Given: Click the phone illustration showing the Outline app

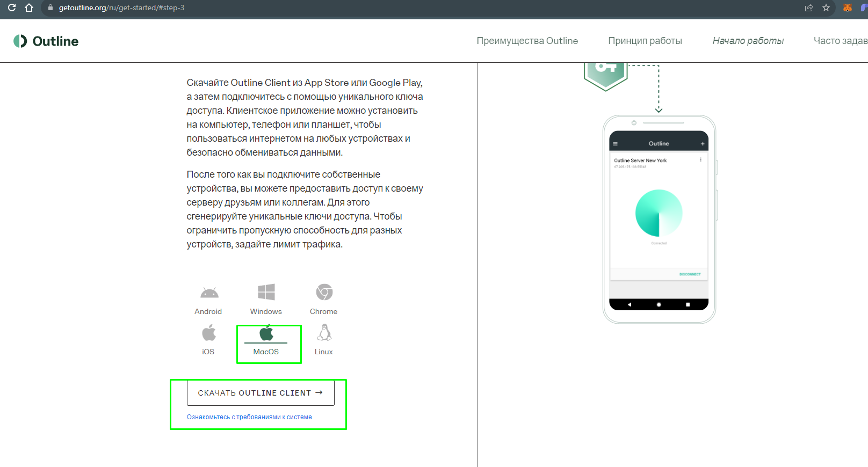Looking at the screenshot, I should pos(659,219).
